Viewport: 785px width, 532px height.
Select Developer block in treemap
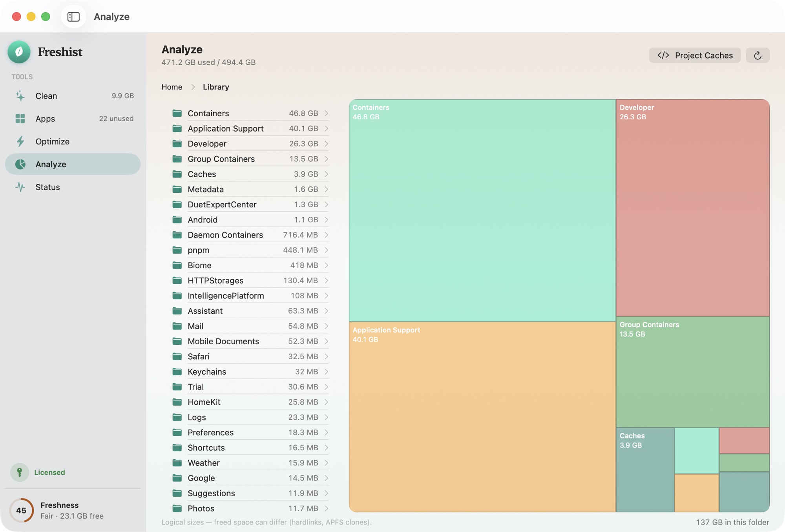(693, 208)
